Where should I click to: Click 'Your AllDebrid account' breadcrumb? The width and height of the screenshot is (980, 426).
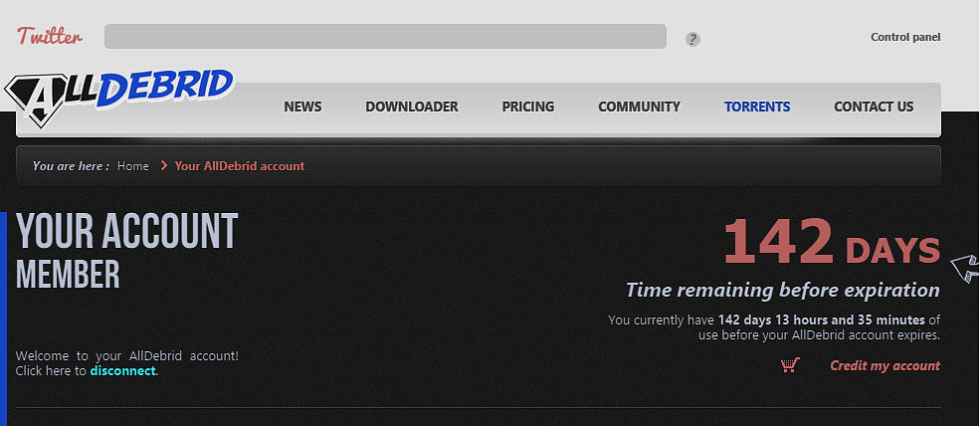tap(240, 166)
